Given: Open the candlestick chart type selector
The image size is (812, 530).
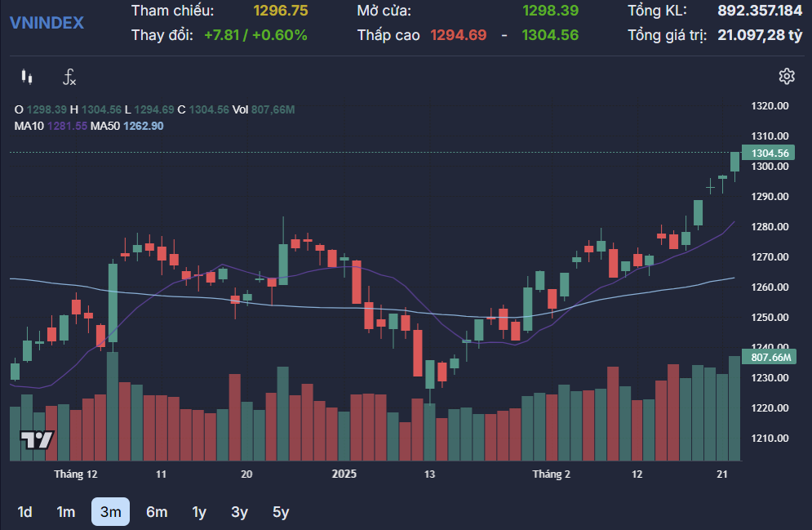Looking at the screenshot, I should [x=27, y=78].
